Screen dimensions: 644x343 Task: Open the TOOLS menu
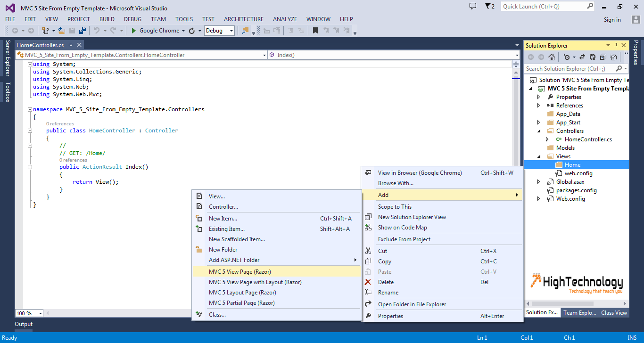(x=184, y=19)
